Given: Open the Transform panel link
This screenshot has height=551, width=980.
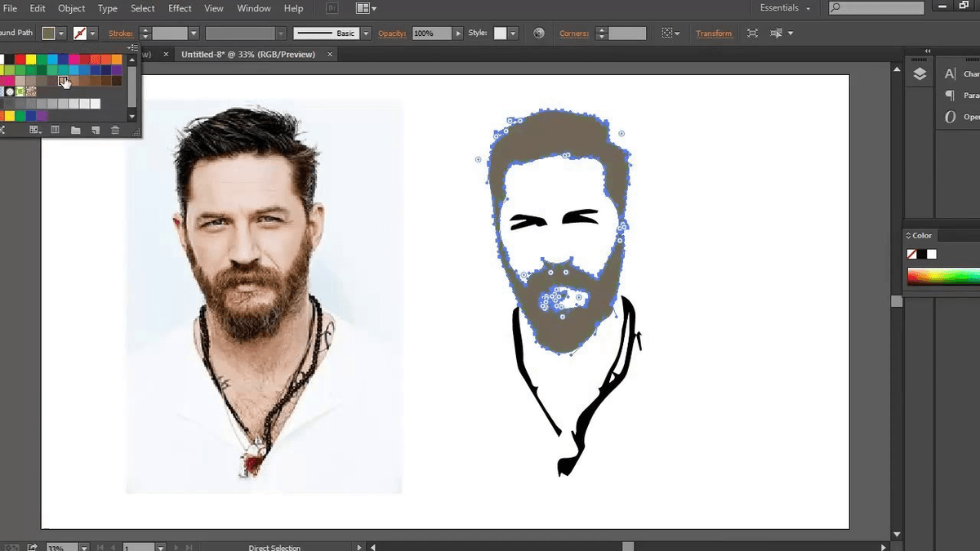Looking at the screenshot, I should (714, 33).
